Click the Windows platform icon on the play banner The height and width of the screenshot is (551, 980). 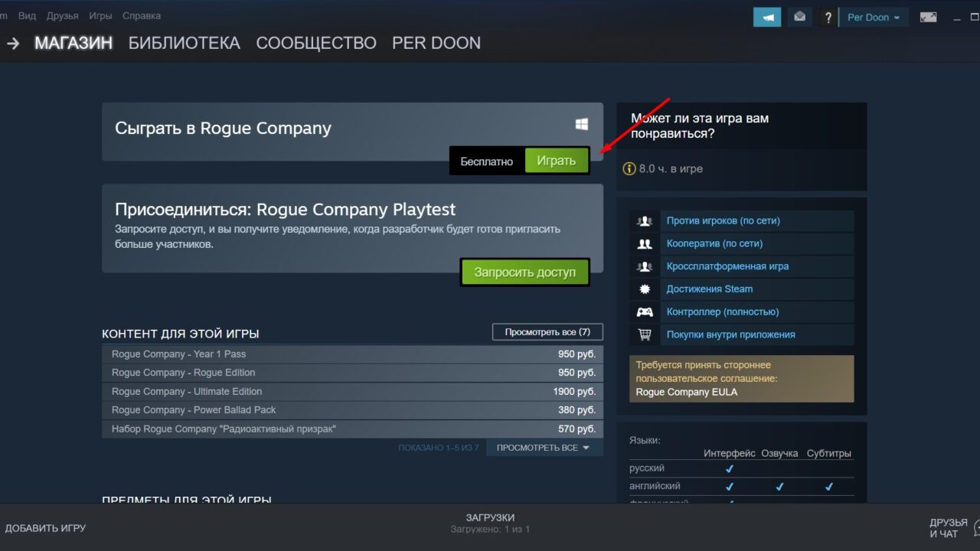pyautogui.click(x=580, y=123)
